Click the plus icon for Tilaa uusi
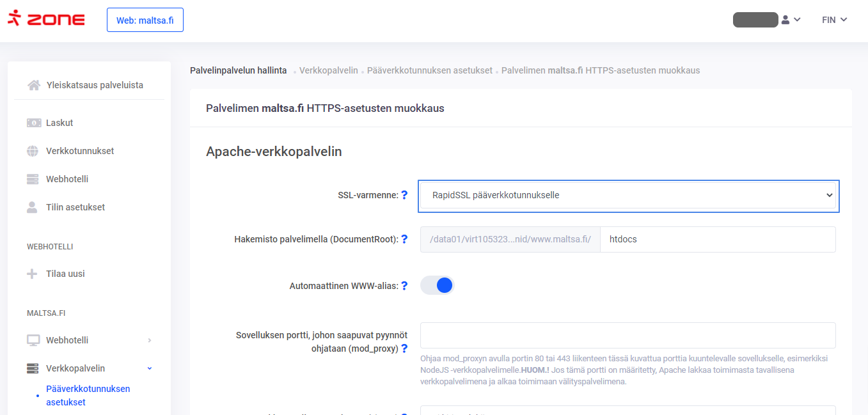The width and height of the screenshot is (868, 415). tap(33, 274)
